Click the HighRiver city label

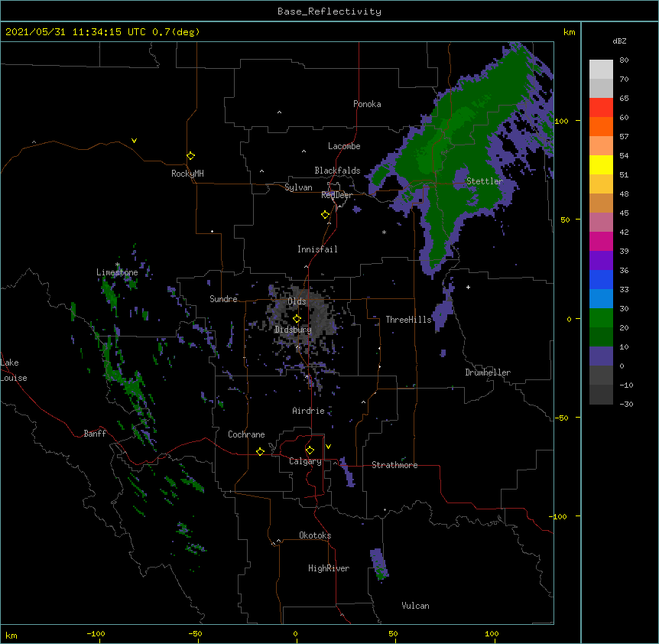pyautogui.click(x=329, y=568)
